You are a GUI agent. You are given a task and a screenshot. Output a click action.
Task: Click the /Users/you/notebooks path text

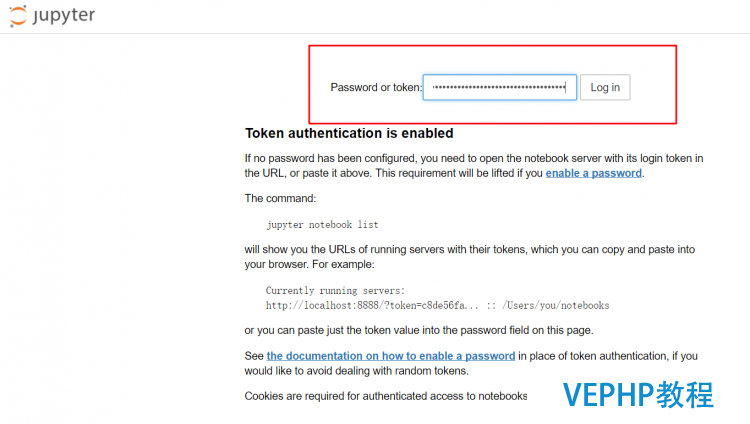[555, 305]
